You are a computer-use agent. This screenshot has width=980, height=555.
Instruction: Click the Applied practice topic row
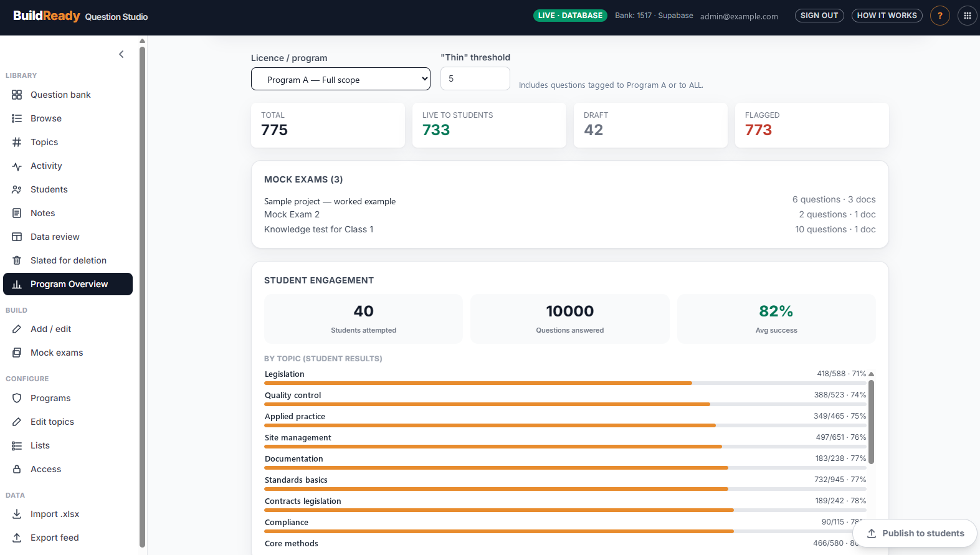[x=565, y=420]
